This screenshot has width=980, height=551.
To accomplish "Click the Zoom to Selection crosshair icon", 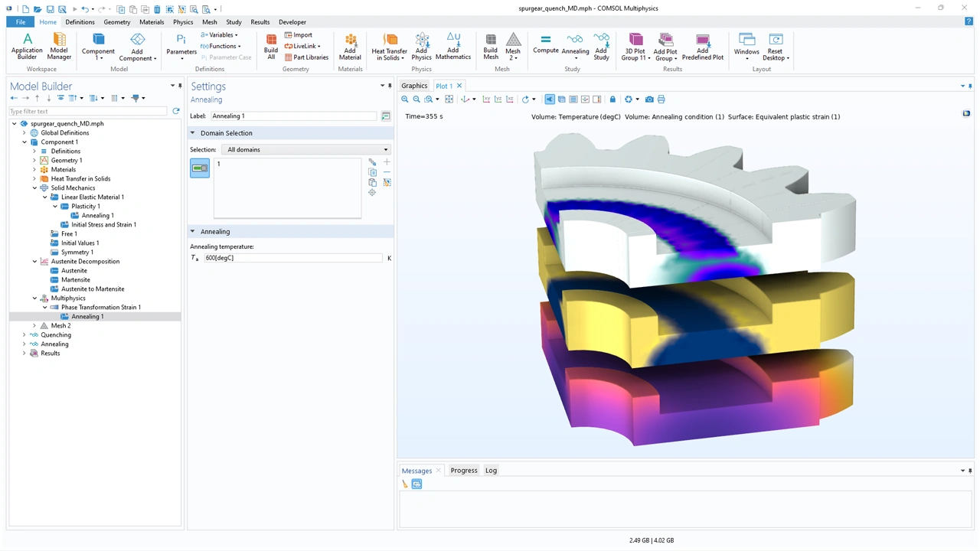I will click(x=372, y=193).
